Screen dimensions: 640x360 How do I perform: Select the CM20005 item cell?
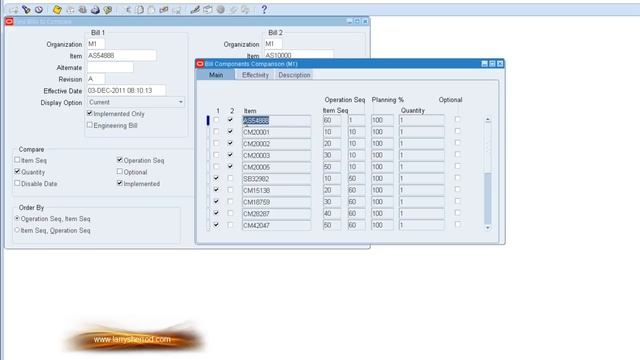point(276,167)
